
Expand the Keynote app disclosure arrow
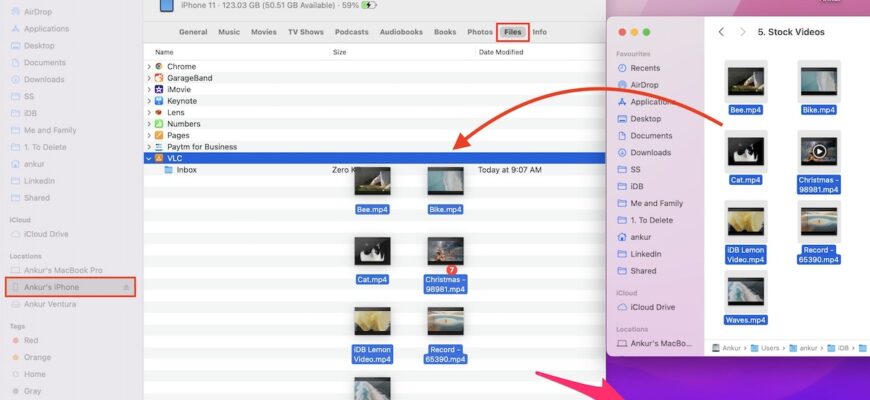pos(149,101)
